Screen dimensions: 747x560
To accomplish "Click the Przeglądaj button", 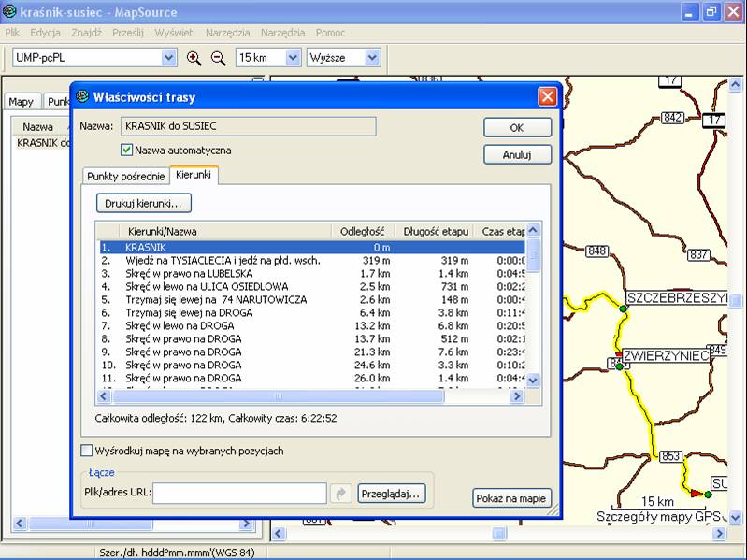I will (x=391, y=494).
